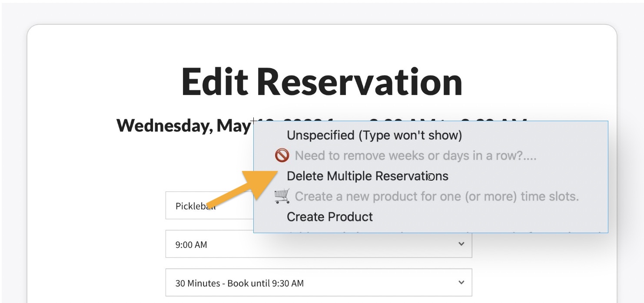Click 'Need to remove weeks or days' hint

click(x=415, y=155)
